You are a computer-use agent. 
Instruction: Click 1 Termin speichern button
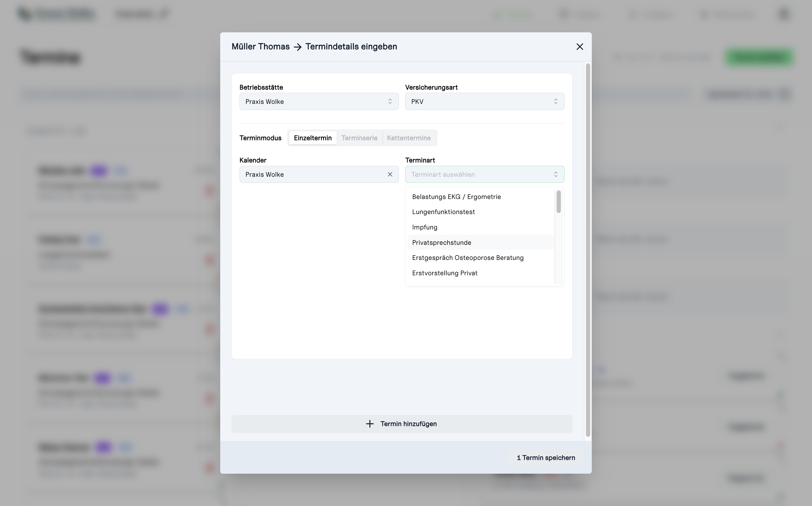546,458
